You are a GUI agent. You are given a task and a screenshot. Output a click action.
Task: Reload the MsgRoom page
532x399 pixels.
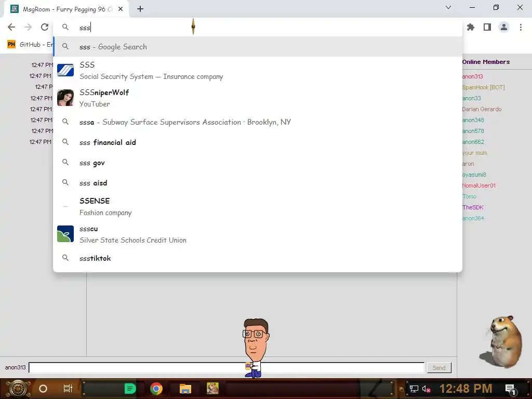45,27
